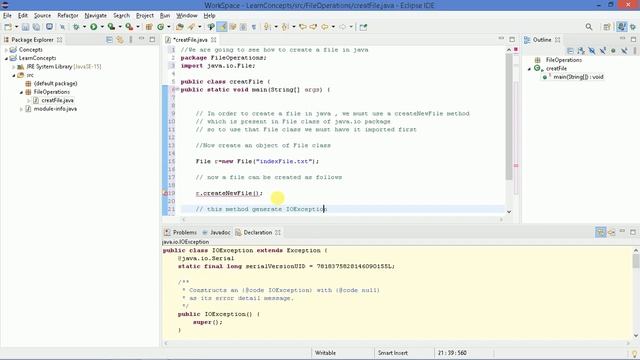Switch to the Debug perspective icon
The image size is (640, 360).
[633, 27]
